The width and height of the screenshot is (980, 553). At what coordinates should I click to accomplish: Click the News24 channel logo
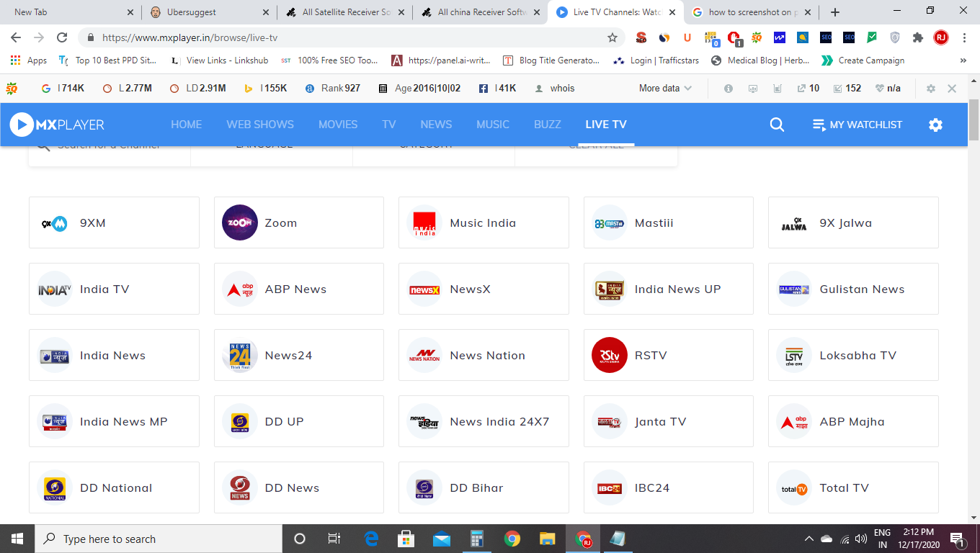240,355
